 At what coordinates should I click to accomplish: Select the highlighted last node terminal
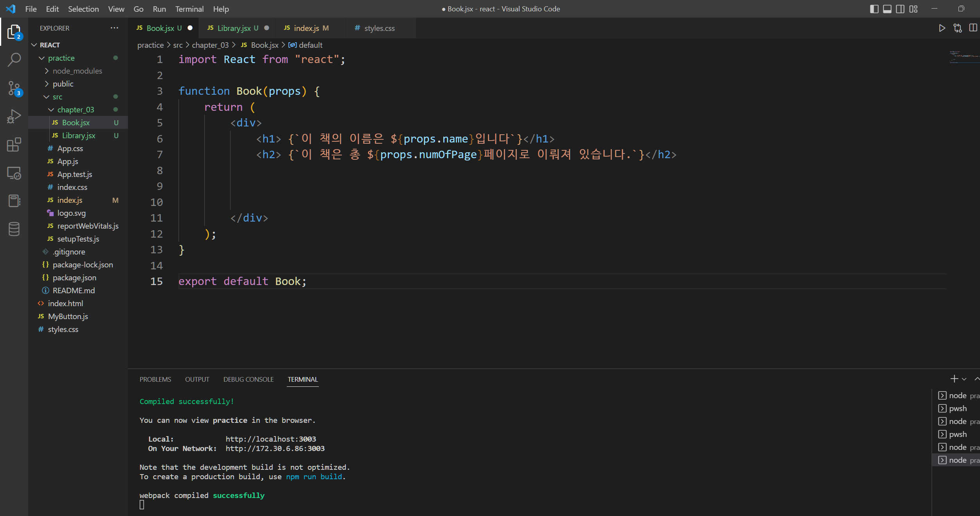click(x=956, y=460)
